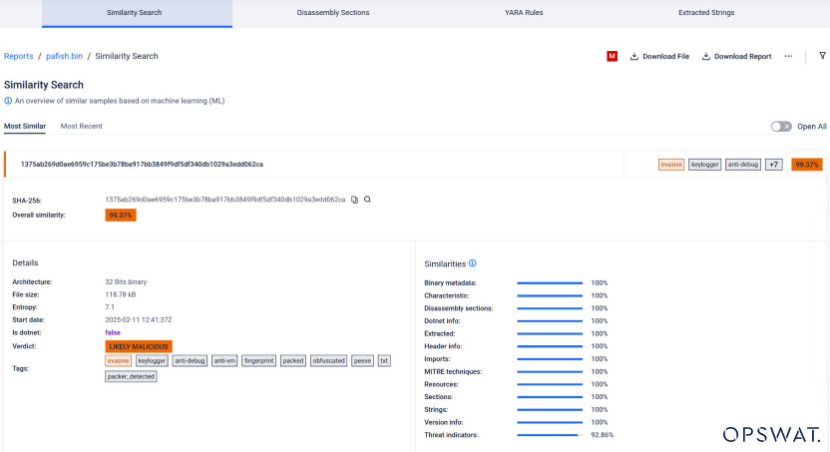The image size is (830, 452).
Task: Open the three-dots more options menu
Action: [788, 56]
